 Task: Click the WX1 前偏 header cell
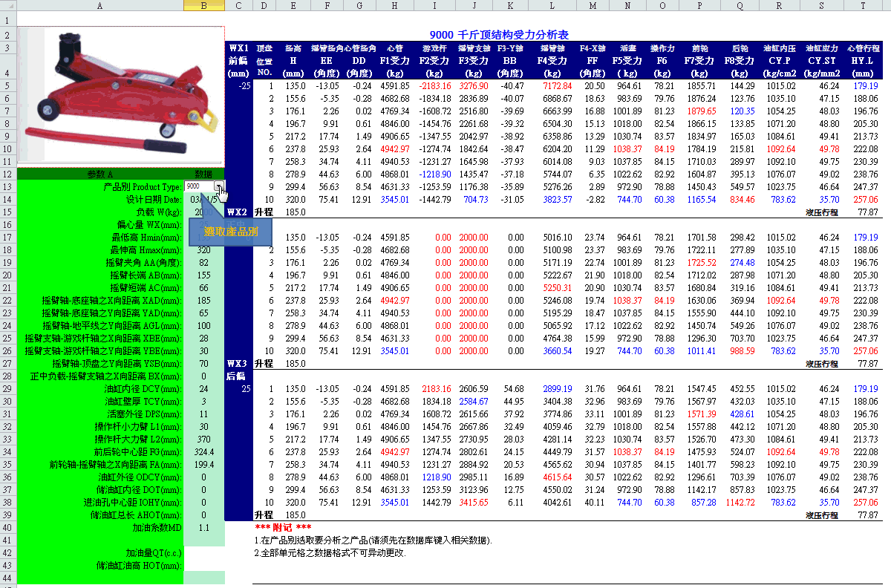238,60
